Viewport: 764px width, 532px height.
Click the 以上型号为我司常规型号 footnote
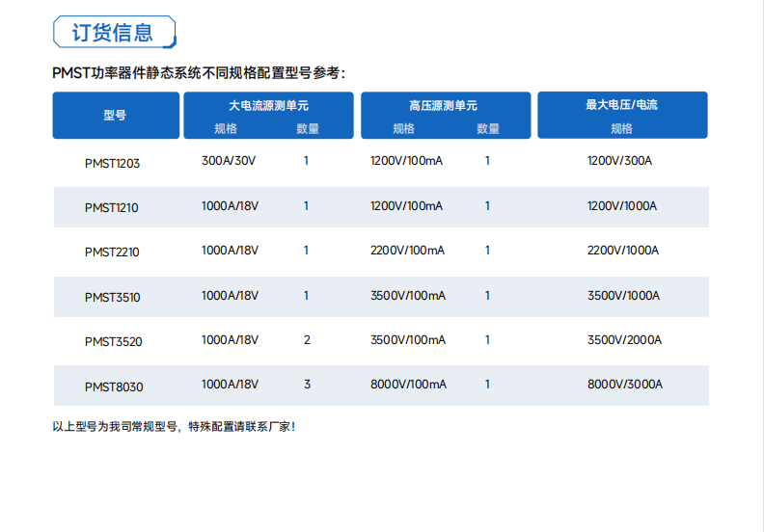174,427
